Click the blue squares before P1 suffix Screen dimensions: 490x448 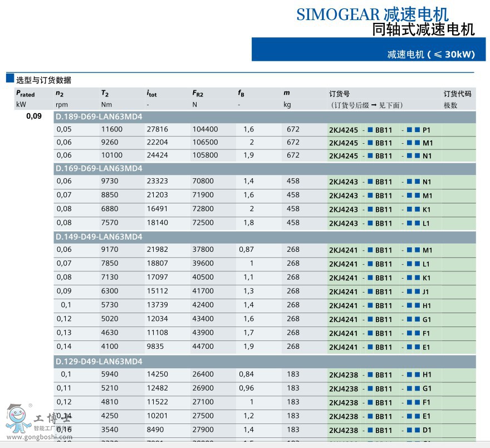point(413,129)
